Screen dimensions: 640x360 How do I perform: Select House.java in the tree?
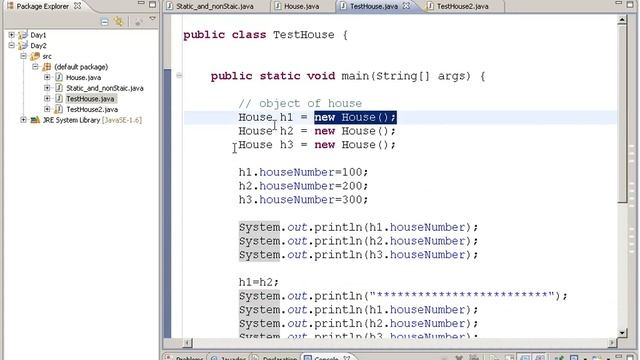84,78
